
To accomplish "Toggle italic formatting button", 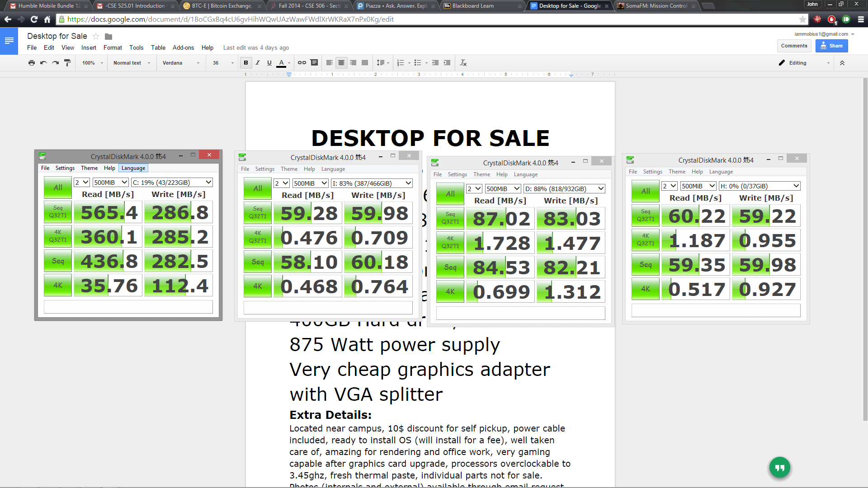I will click(x=258, y=63).
